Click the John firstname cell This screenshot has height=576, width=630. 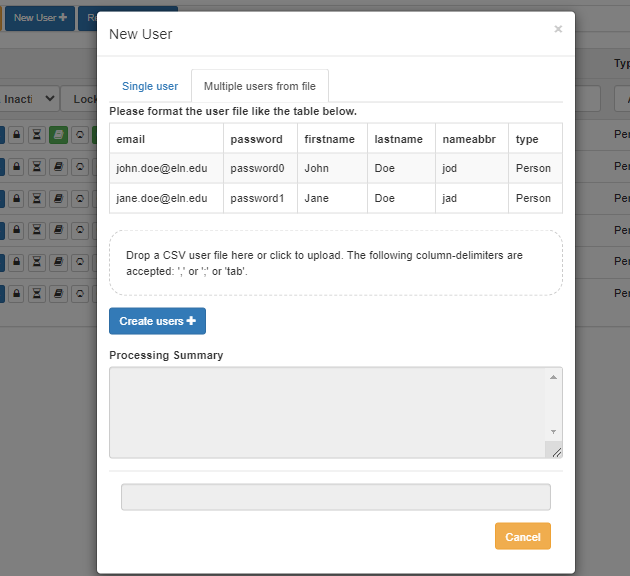[332, 168]
